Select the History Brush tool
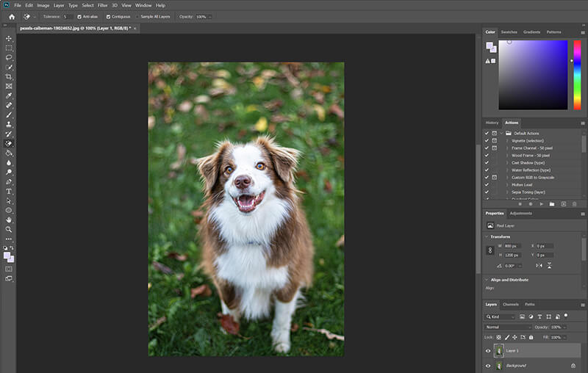This screenshot has width=588, height=373. click(x=9, y=134)
